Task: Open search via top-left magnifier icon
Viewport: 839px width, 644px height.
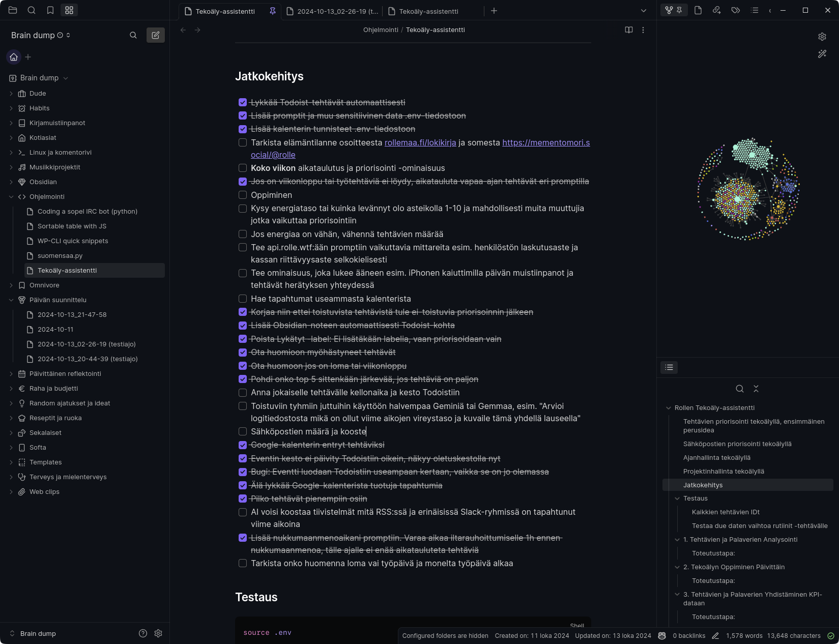Action: pos(32,10)
